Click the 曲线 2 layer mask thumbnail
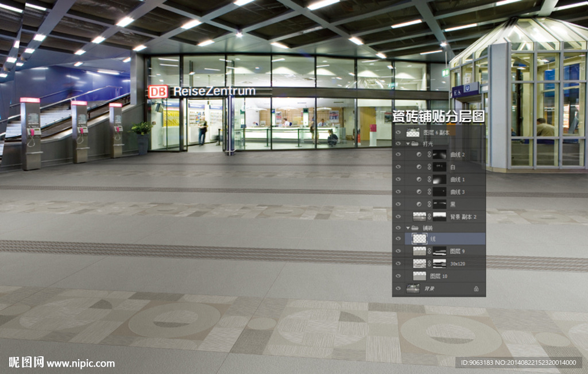Viewport: 588px width, 374px height. pos(440,154)
